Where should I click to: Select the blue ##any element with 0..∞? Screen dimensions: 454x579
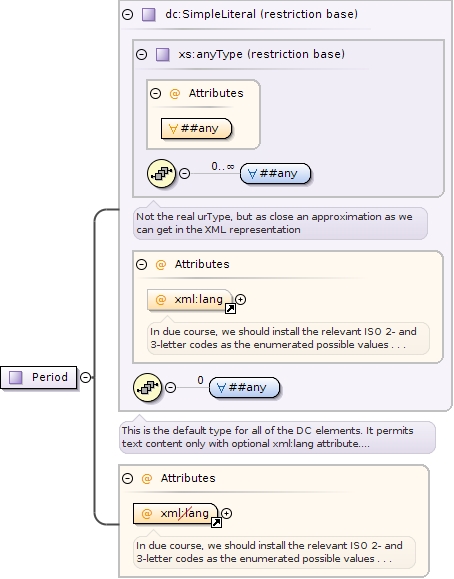[x=275, y=173]
